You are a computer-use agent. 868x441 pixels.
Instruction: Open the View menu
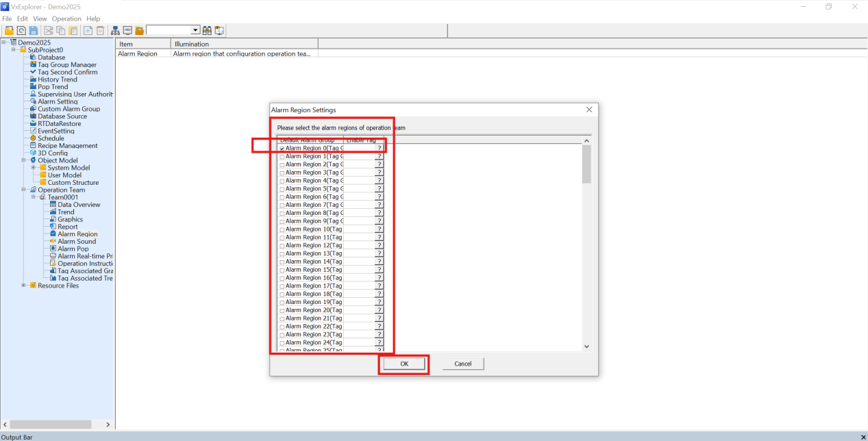point(40,18)
